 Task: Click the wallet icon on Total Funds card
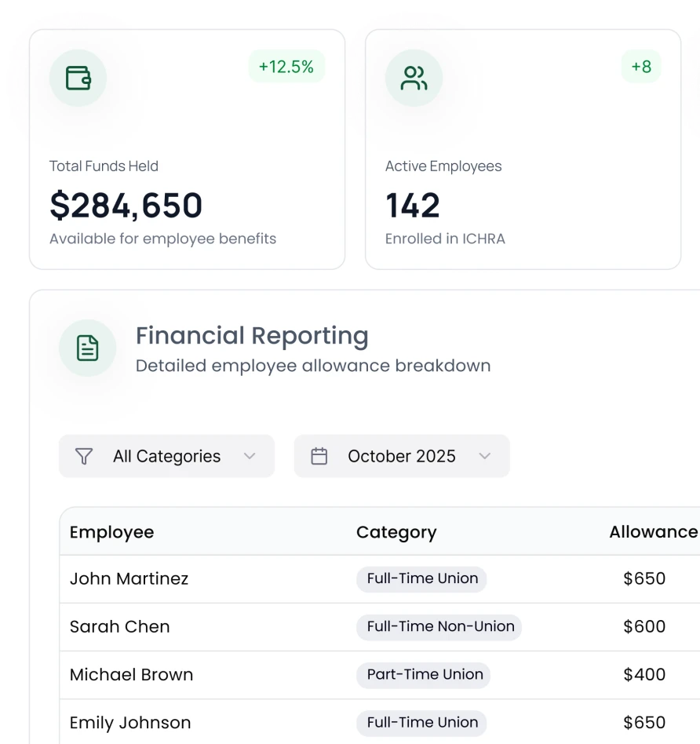coord(78,78)
